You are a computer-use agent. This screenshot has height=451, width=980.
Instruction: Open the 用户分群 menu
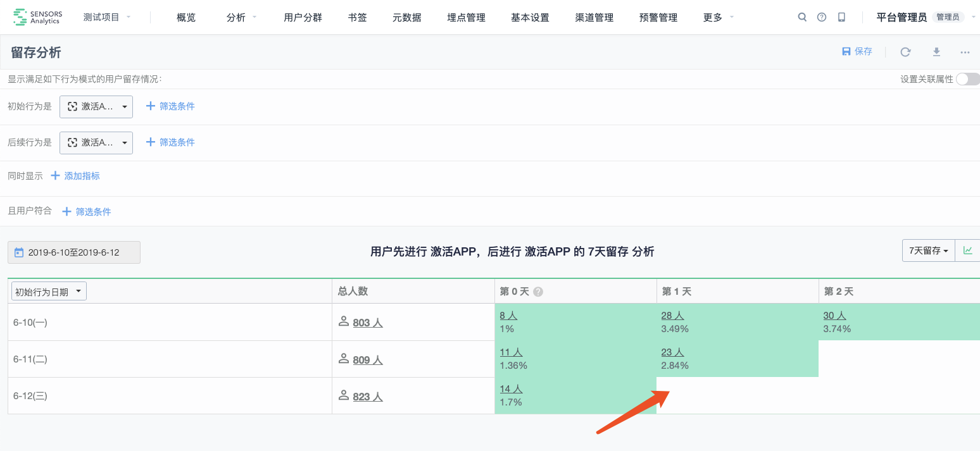(303, 18)
